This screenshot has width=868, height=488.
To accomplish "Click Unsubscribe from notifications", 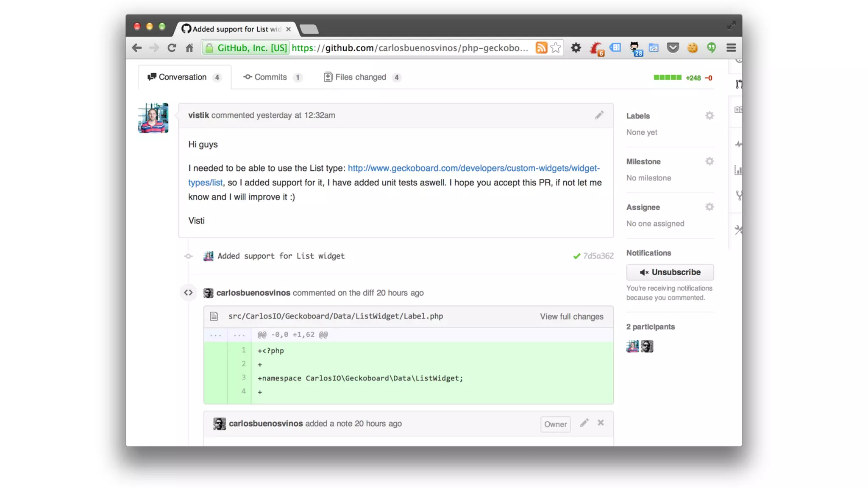I will [670, 272].
